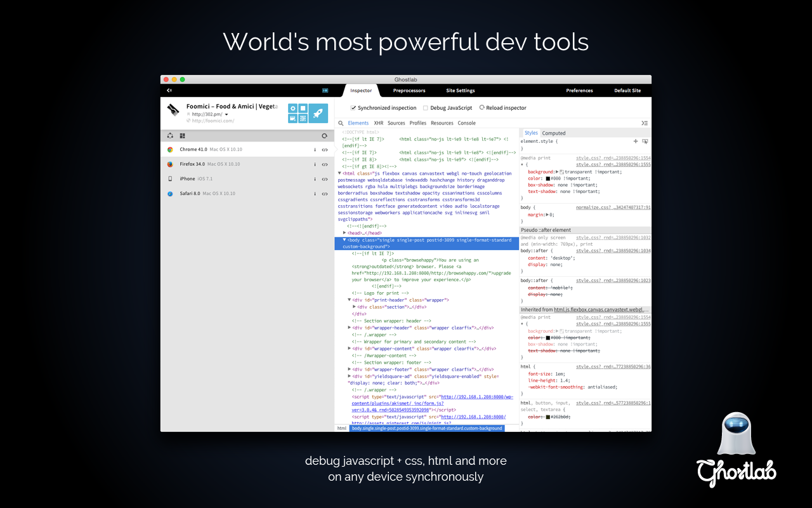Click the Foomici fork site logo

click(x=173, y=110)
